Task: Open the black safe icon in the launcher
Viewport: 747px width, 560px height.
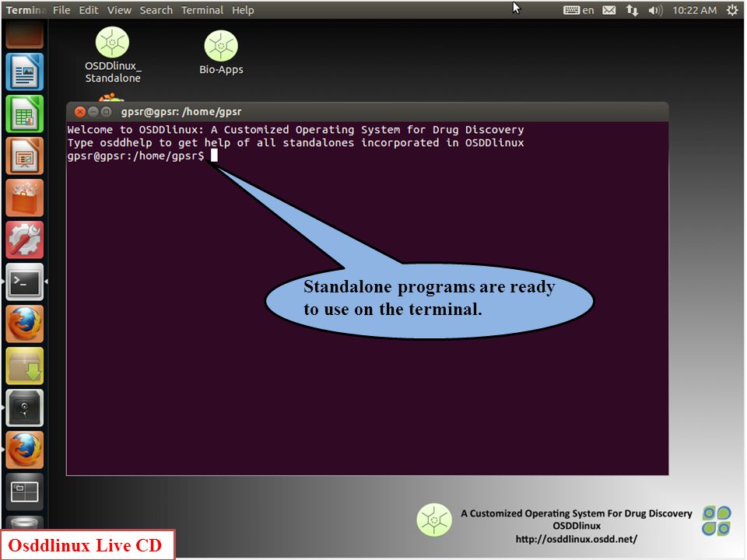Action: click(25, 408)
